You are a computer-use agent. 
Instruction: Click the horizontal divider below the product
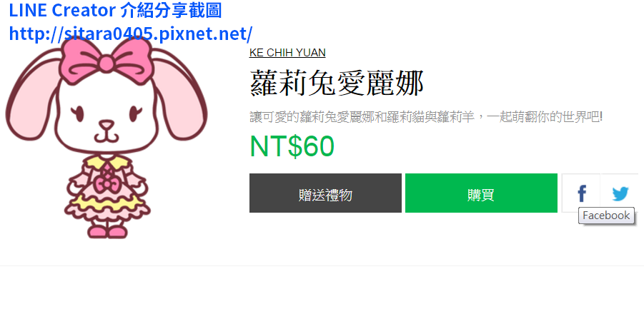coord(322,265)
